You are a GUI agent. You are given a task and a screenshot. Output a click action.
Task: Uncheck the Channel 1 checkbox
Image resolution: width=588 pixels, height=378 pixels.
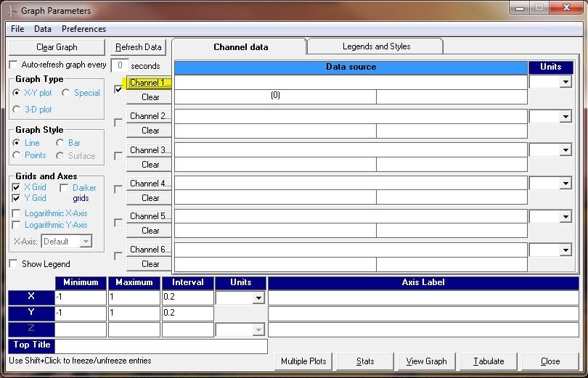[118, 89]
